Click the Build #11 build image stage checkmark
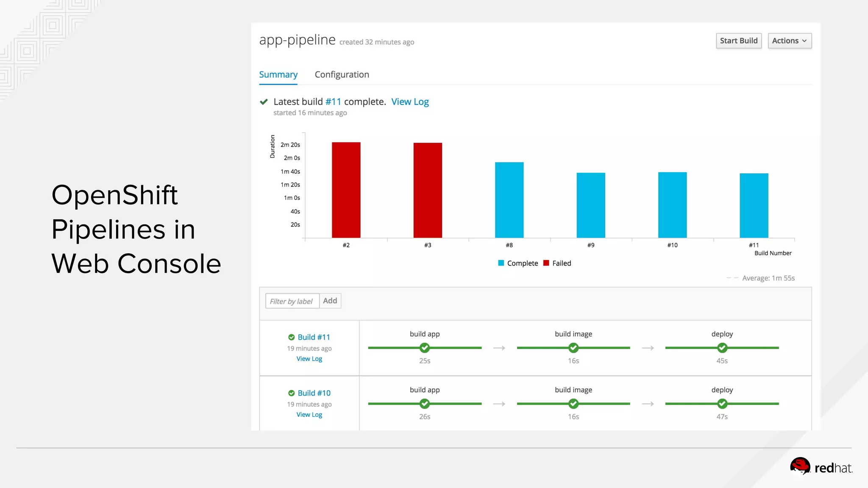The height and width of the screenshot is (488, 868). 573,348
